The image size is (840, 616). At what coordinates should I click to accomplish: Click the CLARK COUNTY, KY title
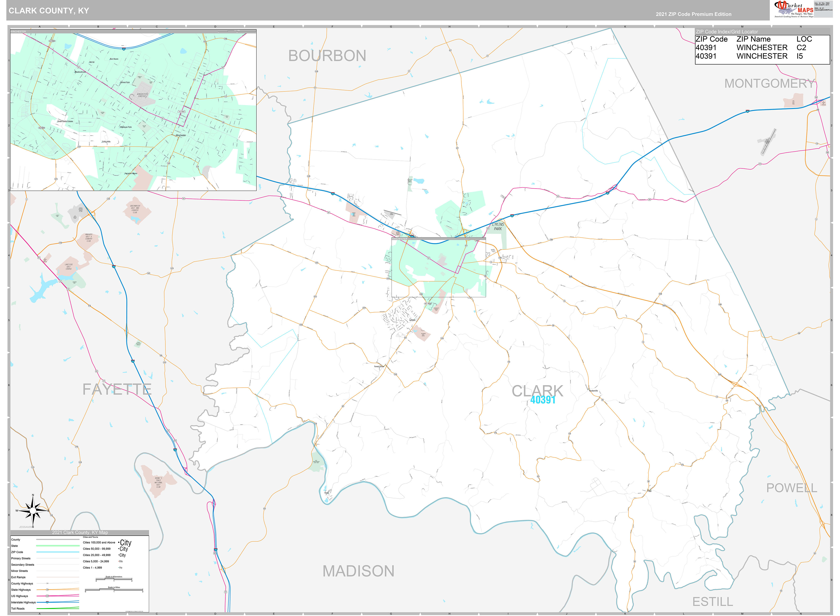(49, 10)
